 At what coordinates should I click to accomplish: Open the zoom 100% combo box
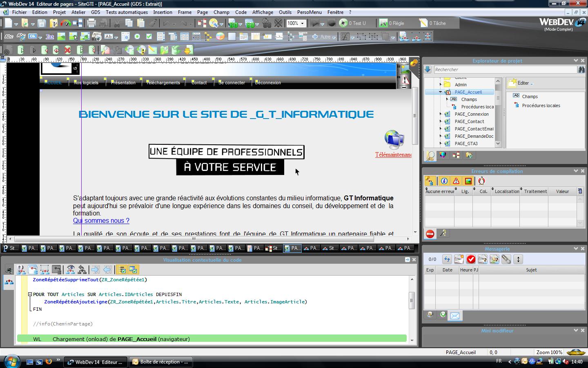(296, 23)
